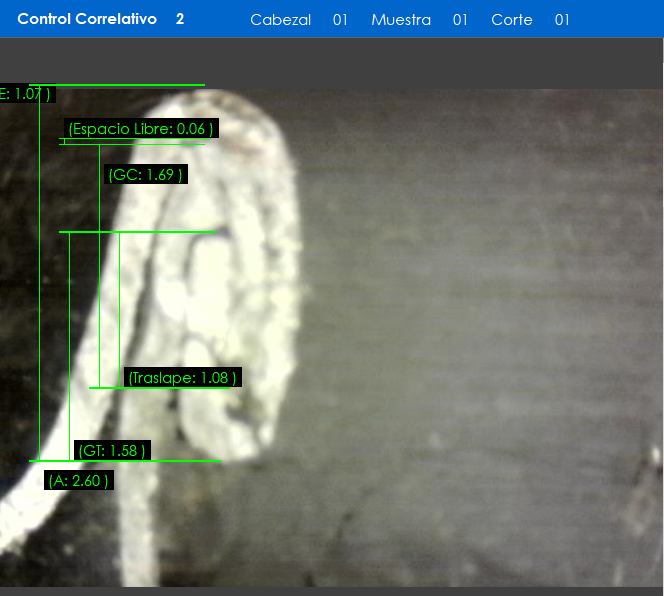Click the GC: 1.69 measurement label
This screenshot has height=596, width=664.
pyautogui.click(x=145, y=175)
